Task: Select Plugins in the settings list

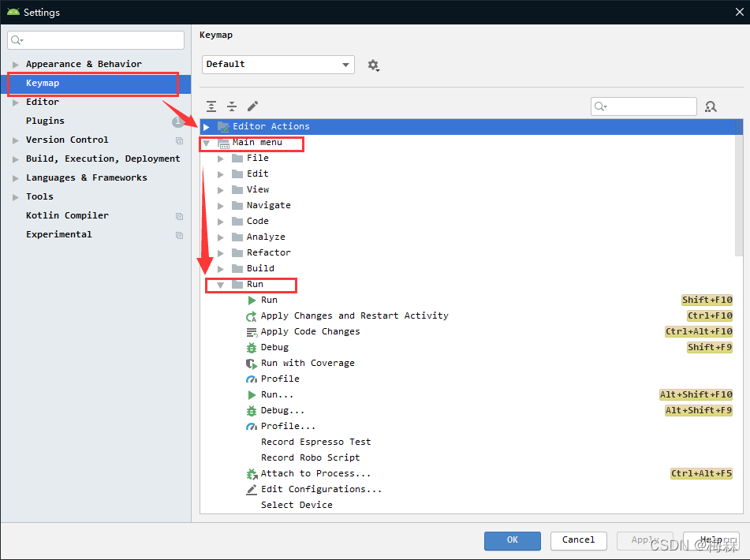Action: 95,121
